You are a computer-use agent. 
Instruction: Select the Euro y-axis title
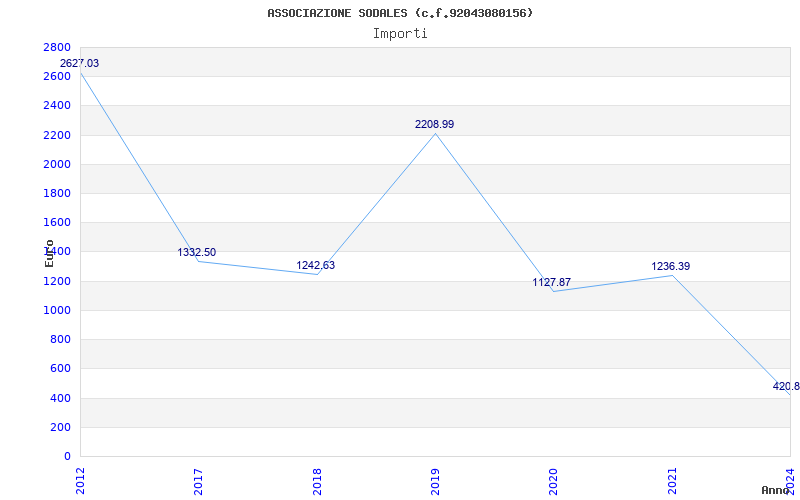pos(49,253)
